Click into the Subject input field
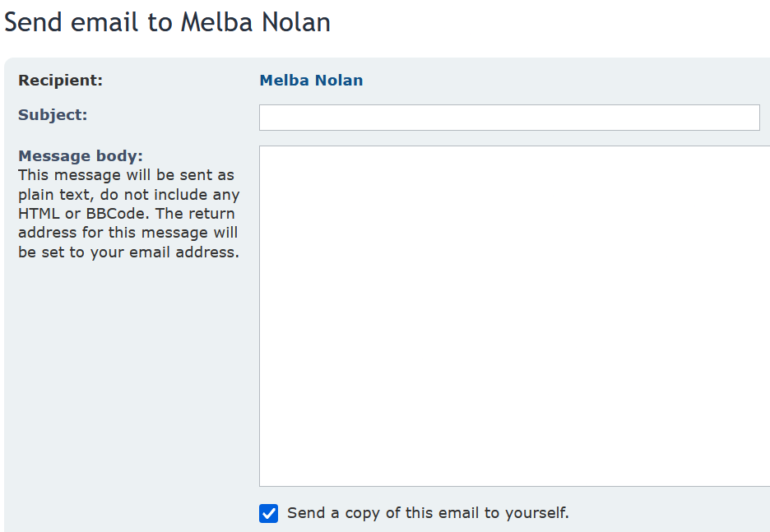770x532 pixels. [509, 118]
